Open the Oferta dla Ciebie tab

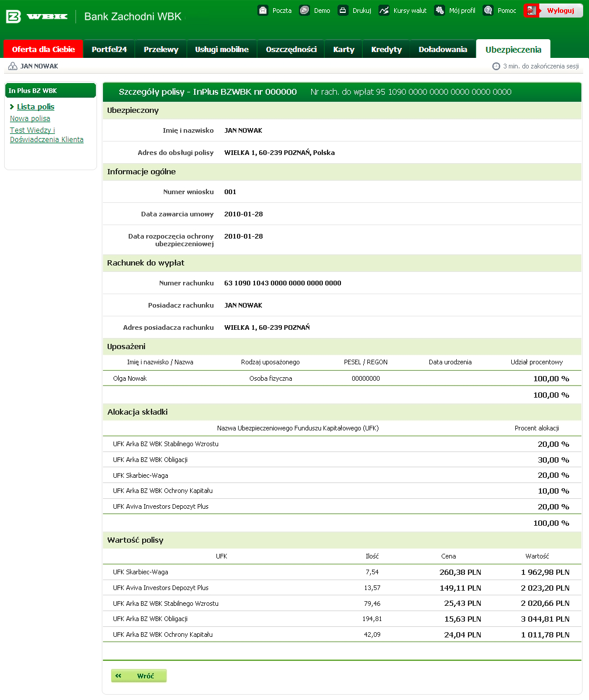pyautogui.click(x=43, y=49)
